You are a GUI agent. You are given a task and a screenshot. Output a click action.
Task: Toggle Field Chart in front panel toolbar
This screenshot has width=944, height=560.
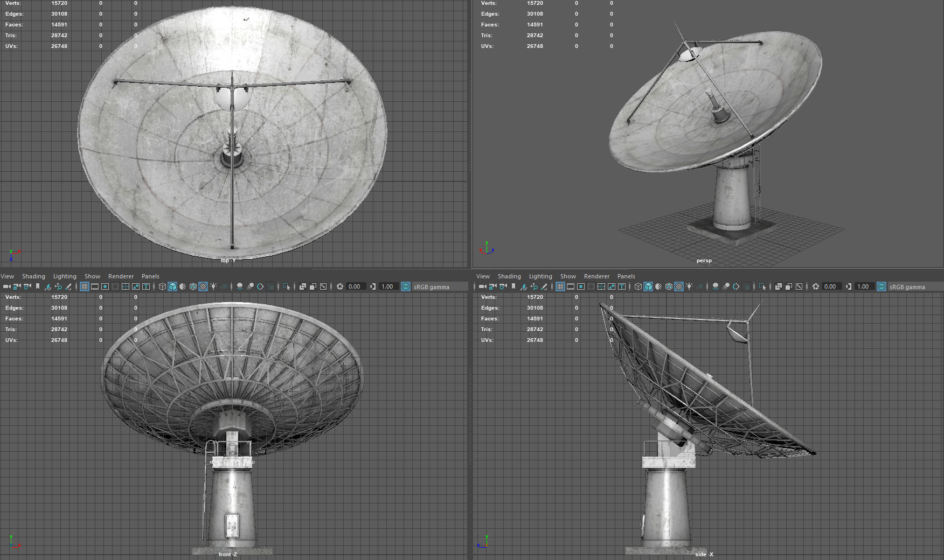pyautogui.click(x=126, y=286)
